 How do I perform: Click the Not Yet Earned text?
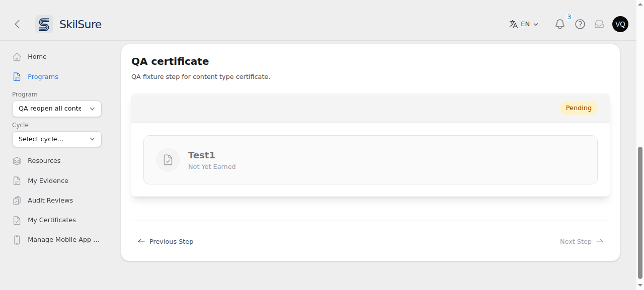(212, 167)
